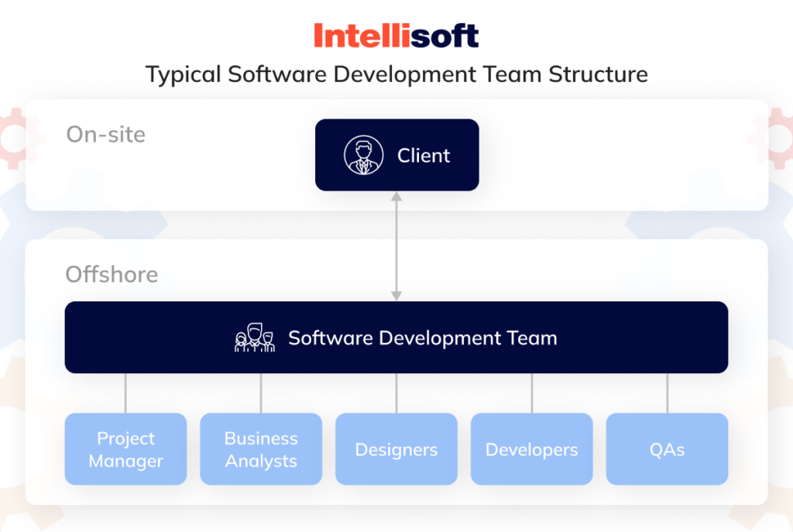
Task: Click the Client person icon
Action: (364, 154)
